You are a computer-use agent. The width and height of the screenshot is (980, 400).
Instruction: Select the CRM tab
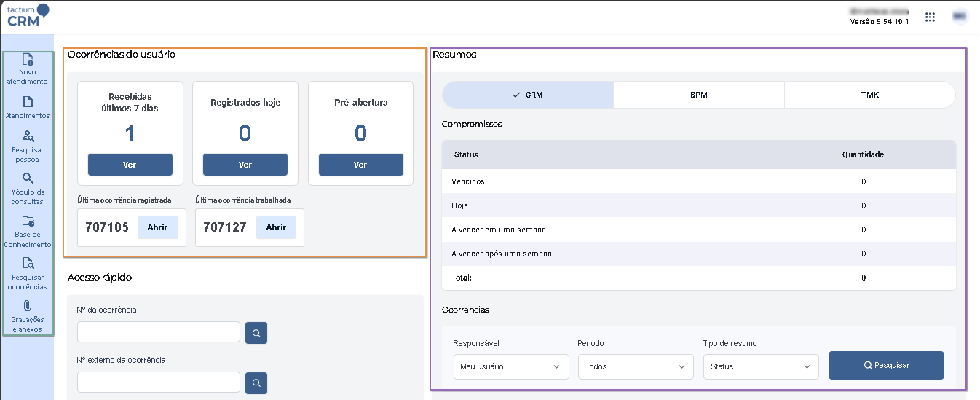click(528, 95)
